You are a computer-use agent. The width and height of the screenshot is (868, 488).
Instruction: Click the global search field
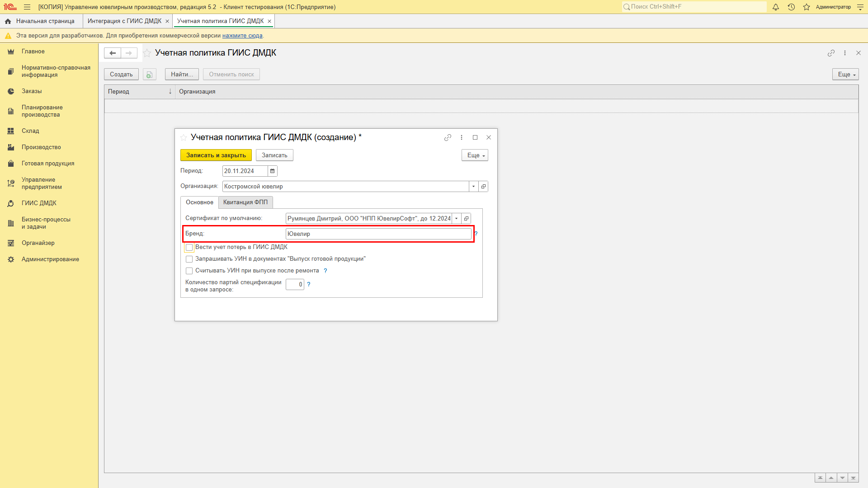(x=694, y=7)
